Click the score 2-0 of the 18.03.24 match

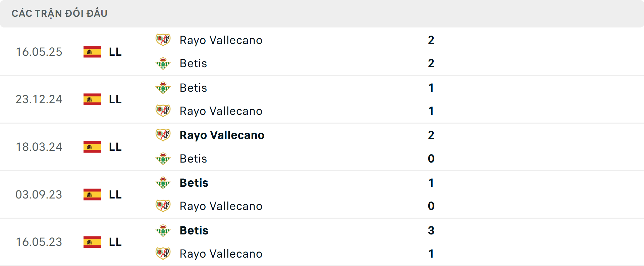click(432, 147)
